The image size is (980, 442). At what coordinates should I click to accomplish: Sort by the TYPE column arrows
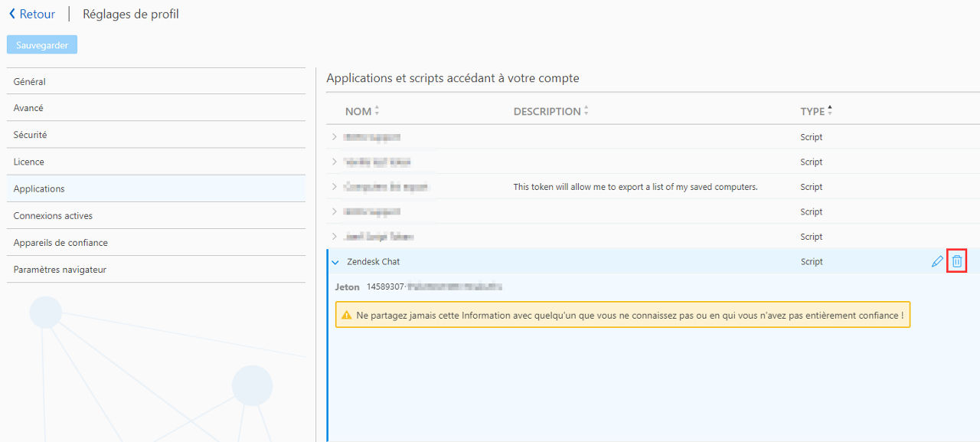point(830,111)
